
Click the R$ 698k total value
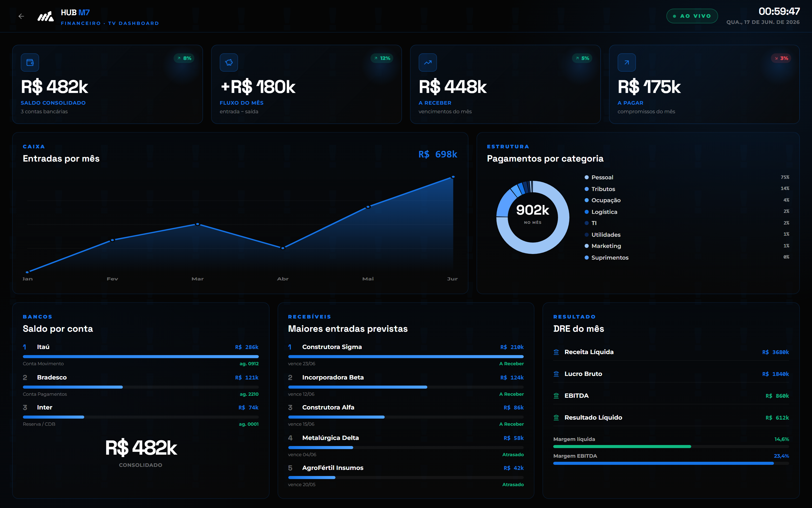437,154
